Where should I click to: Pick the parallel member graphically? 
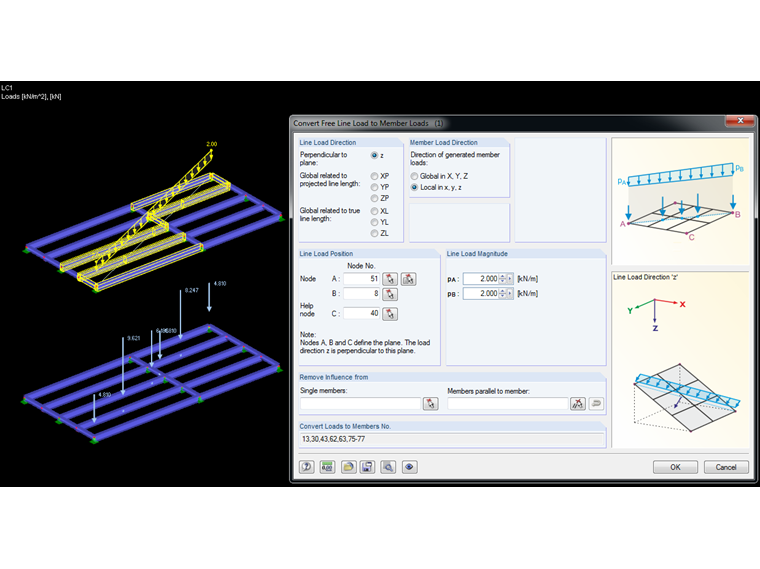pyautogui.click(x=578, y=403)
